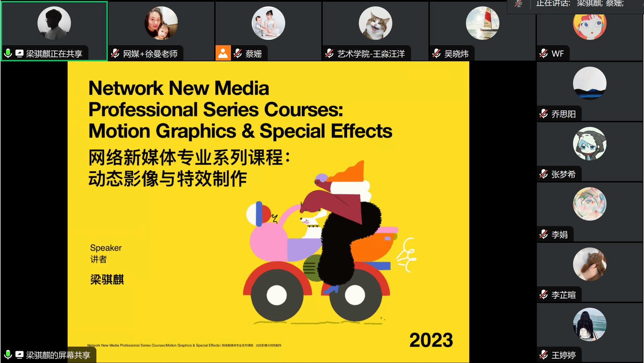Click muted microphone icon beside 吴晓炜
Screen dimensions: 644x363
click(x=437, y=53)
